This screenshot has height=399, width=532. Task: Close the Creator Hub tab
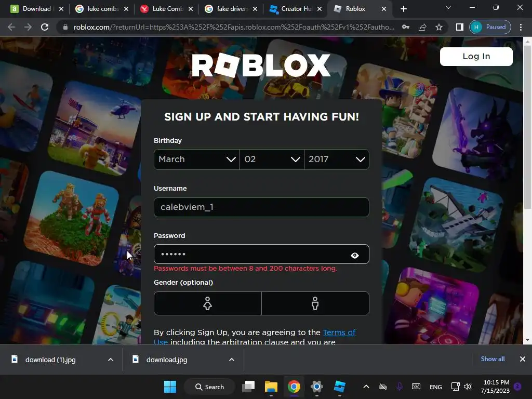(320, 9)
